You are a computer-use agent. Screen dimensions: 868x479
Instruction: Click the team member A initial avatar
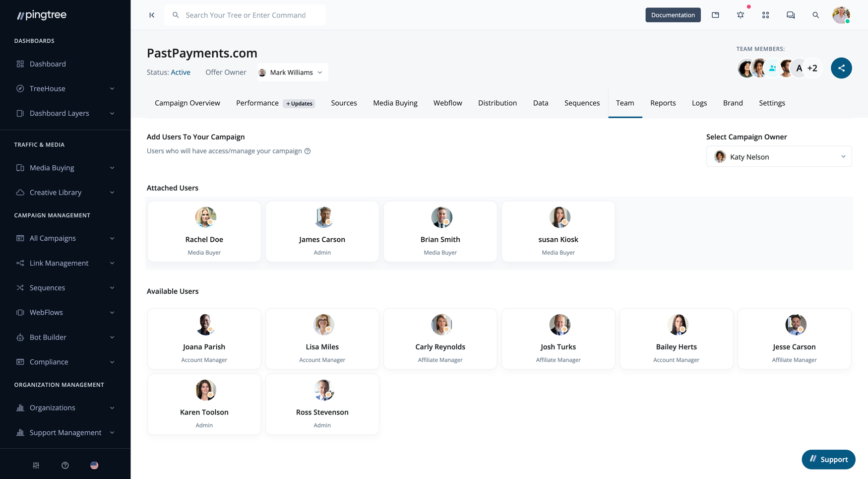tap(799, 68)
